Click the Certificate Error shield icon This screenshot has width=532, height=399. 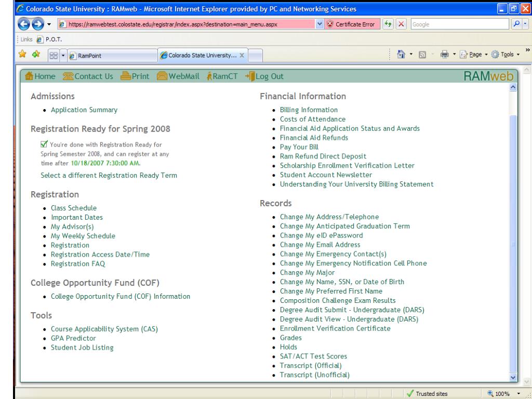[330, 24]
